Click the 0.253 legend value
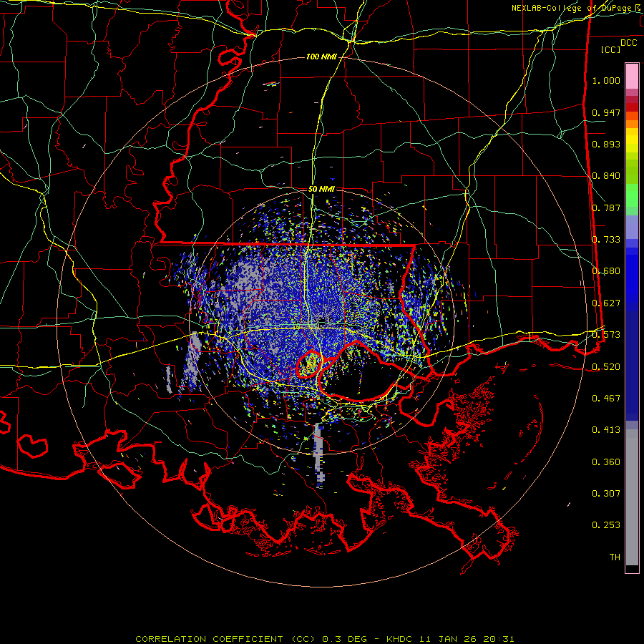 [606, 525]
